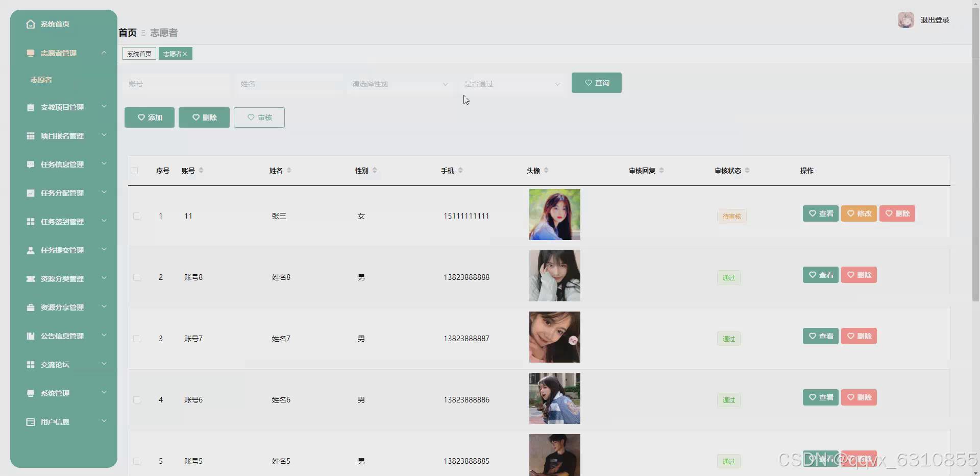This screenshot has height=476, width=980.
Task: Sort the table by 账号 column
Action: tap(201, 171)
